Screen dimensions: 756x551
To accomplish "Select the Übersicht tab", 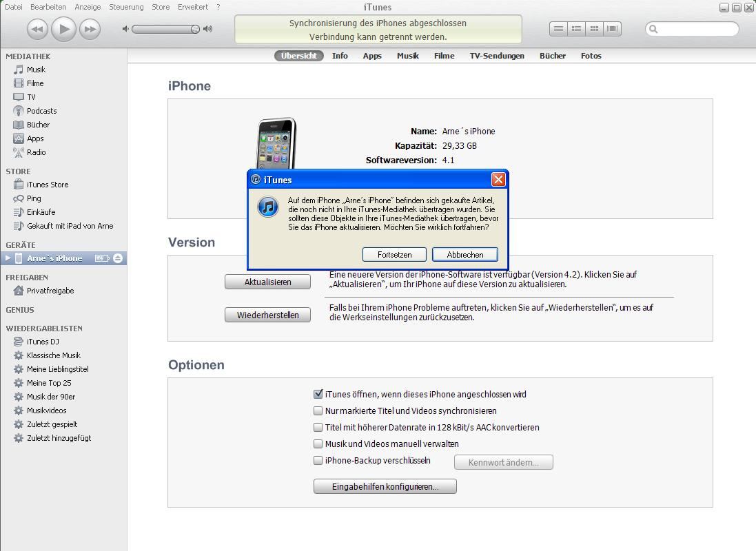I will (x=299, y=56).
